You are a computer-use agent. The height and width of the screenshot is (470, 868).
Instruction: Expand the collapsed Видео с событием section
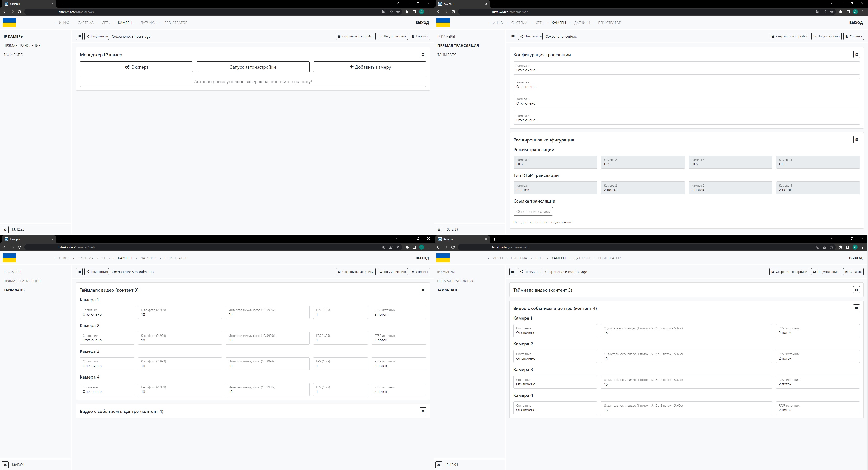click(422, 411)
